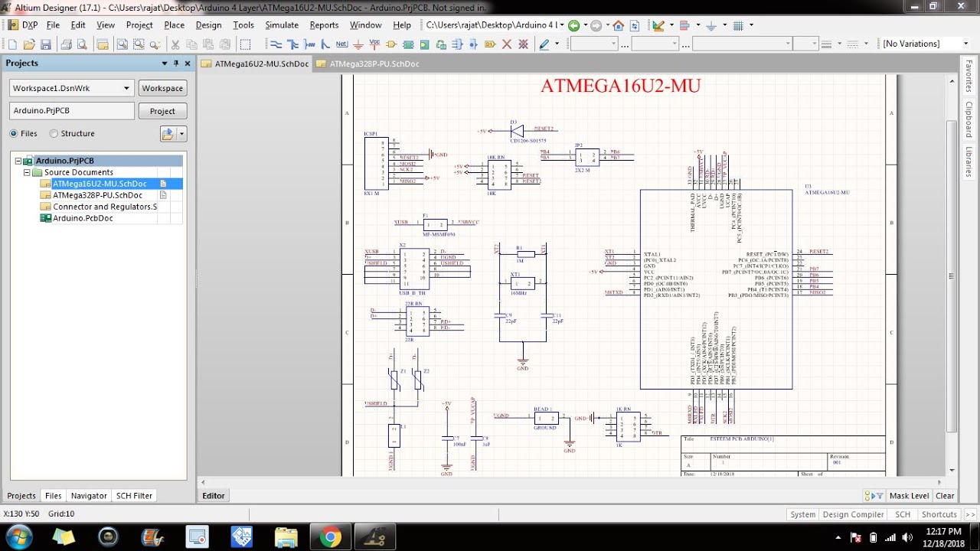The image size is (980, 551).
Task: Open the grids dropdown arrow
Action: (751, 25)
